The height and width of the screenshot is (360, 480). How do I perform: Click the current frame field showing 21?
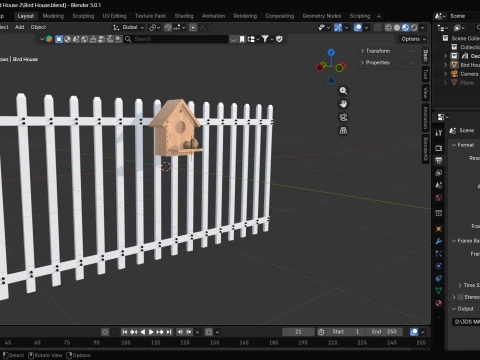[x=298, y=332]
